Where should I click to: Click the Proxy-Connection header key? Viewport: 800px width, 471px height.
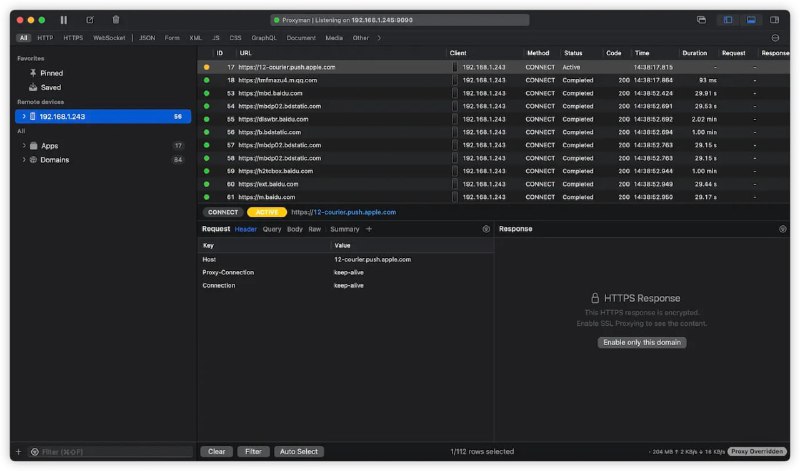pos(228,272)
